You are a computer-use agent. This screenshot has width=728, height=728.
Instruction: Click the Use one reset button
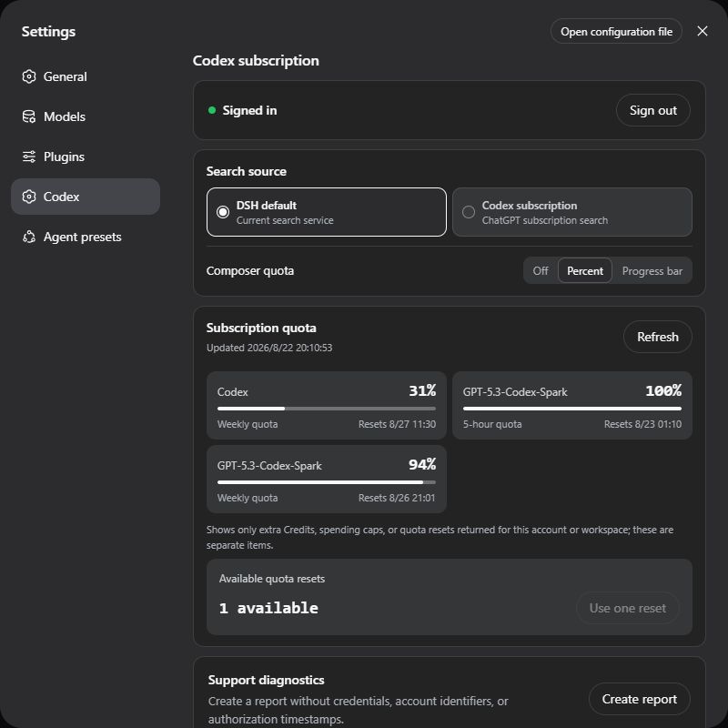pyautogui.click(x=627, y=608)
